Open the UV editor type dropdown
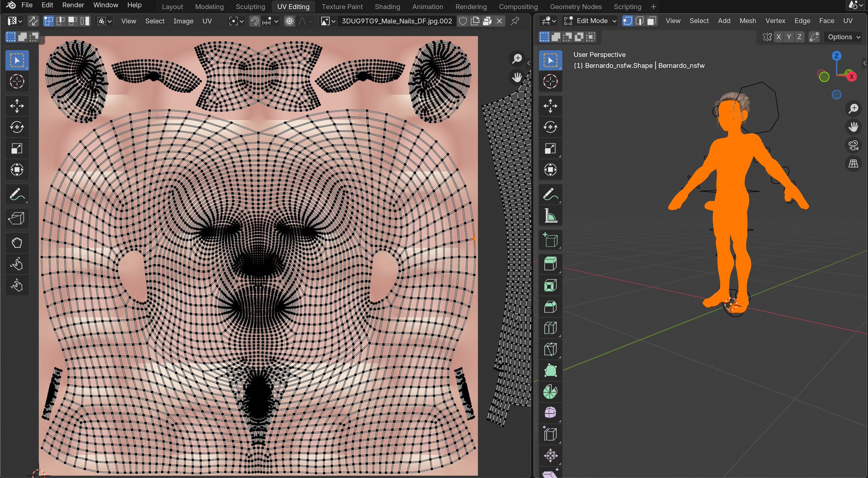The height and width of the screenshot is (478, 868). pos(15,21)
